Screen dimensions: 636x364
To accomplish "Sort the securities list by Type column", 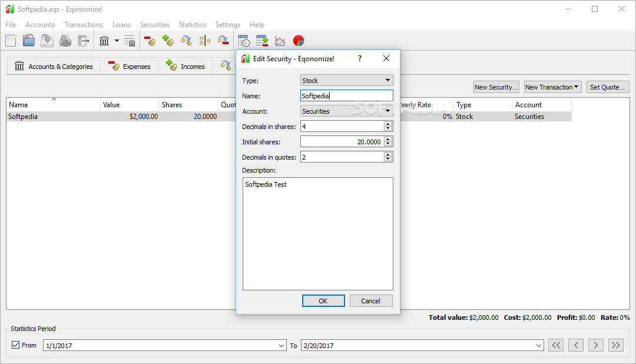I will click(483, 104).
